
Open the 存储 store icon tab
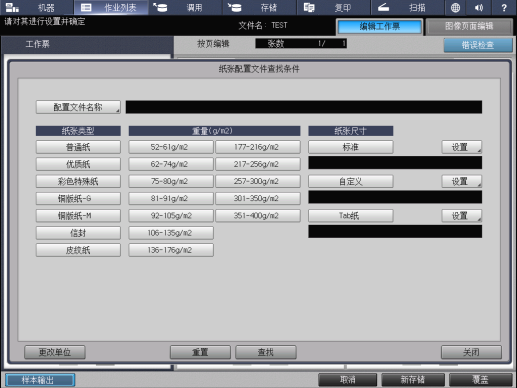pos(235,7)
